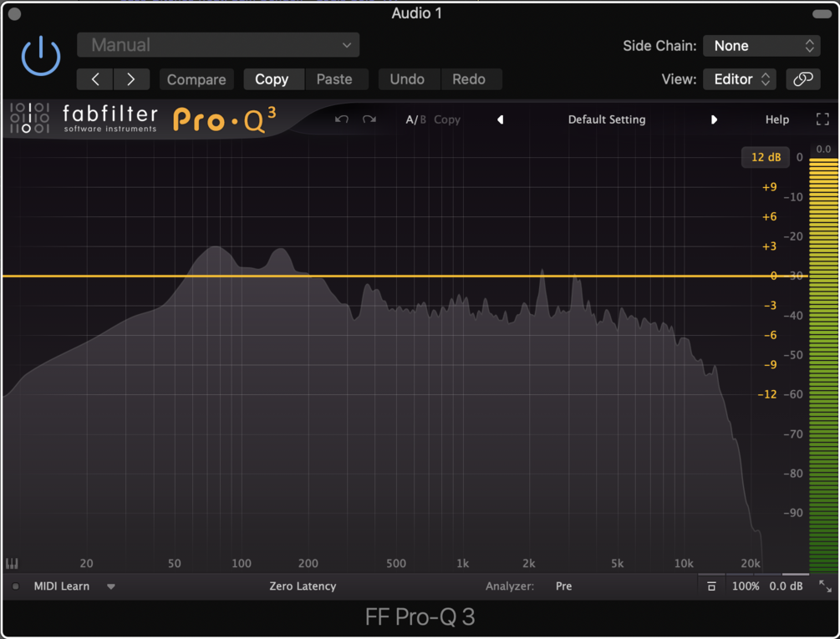840x639 pixels.
Task: Click the output options panel icon
Action: pyautogui.click(x=711, y=586)
